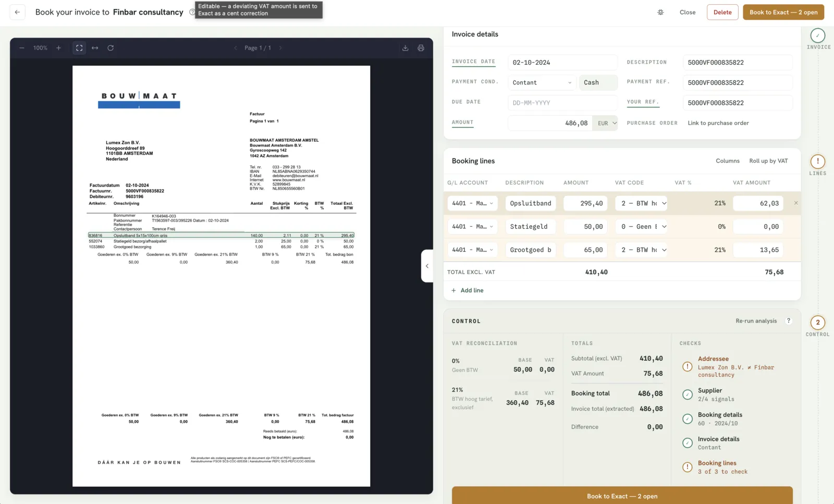Jump to the Lines step indicator

(x=818, y=162)
